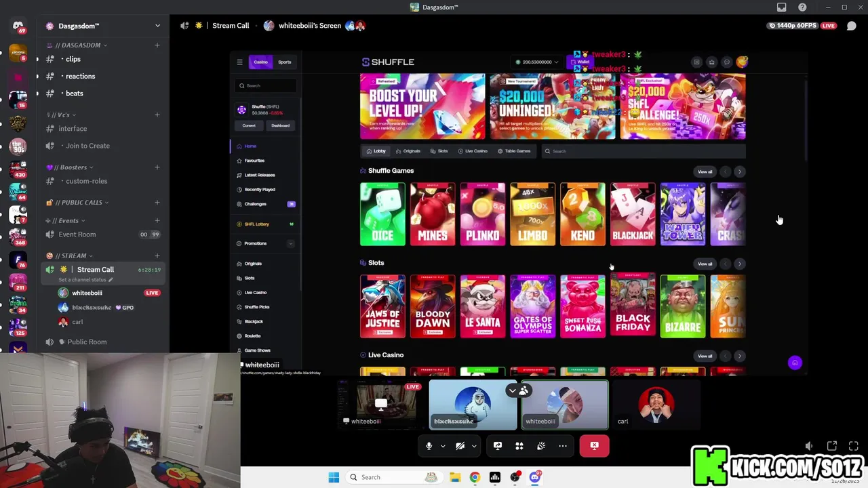Click the Wallet button

[x=580, y=62]
